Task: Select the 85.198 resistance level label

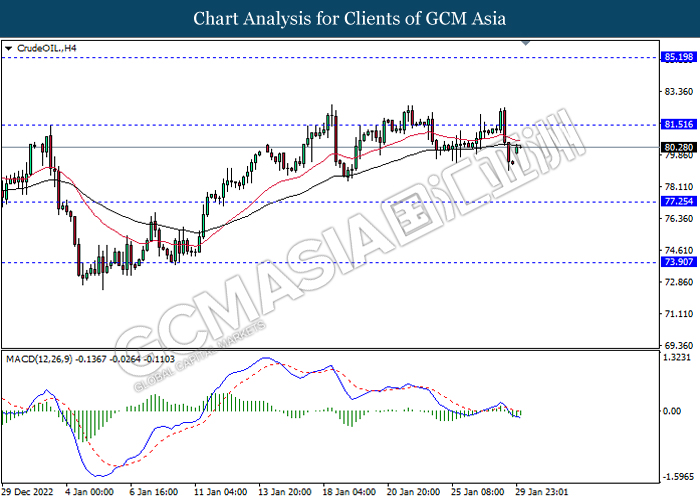Action: point(679,57)
